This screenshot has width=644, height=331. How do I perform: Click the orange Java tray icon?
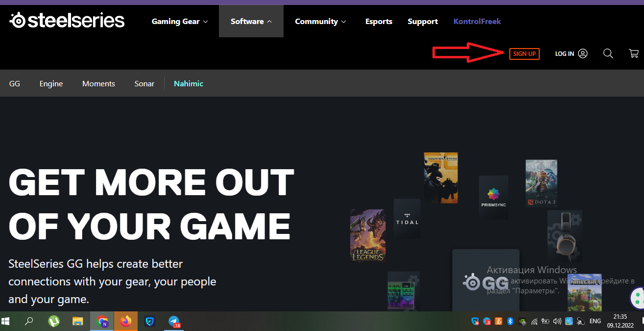pos(498,322)
